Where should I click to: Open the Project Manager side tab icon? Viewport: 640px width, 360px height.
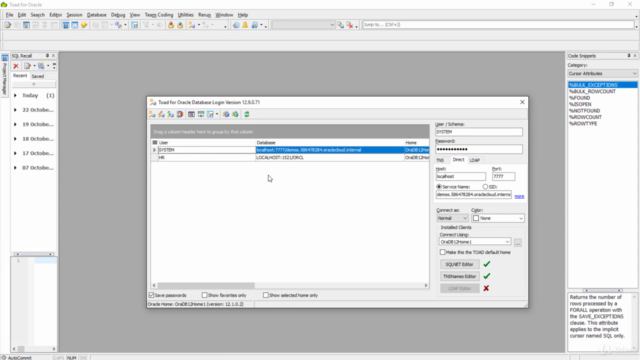pyautogui.click(x=4, y=58)
